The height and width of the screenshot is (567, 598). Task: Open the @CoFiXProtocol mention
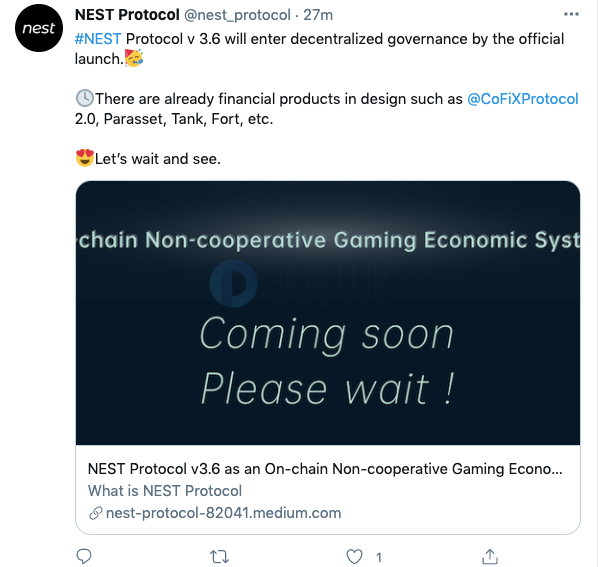point(522,99)
